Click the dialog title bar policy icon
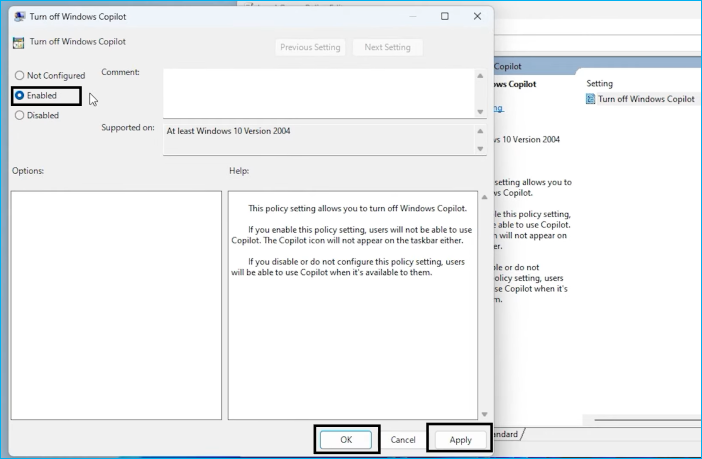The height and width of the screenshot is (459, 702). [x=19, y=16]
